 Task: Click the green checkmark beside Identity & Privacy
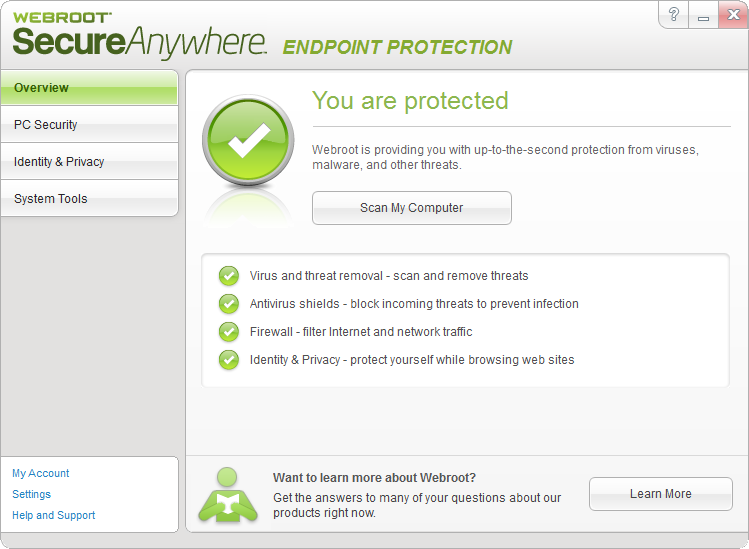pyautogui.click(x=229, y=360)
